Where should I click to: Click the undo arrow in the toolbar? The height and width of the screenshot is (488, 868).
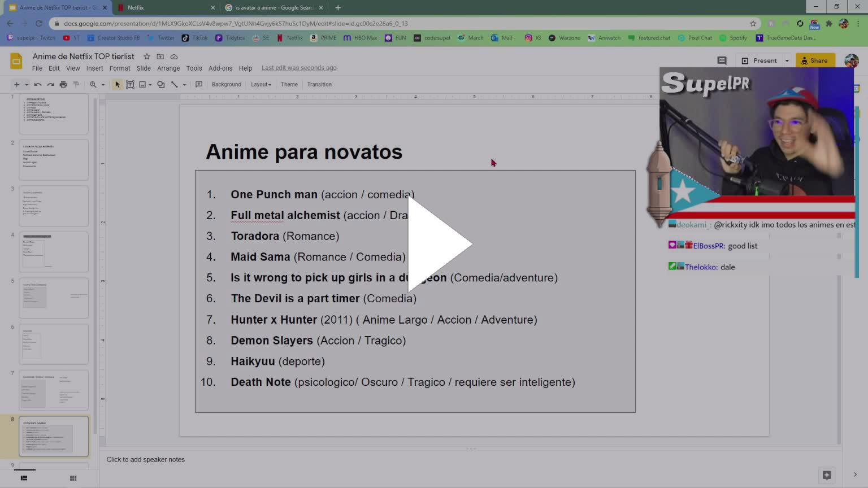point(38,85)
